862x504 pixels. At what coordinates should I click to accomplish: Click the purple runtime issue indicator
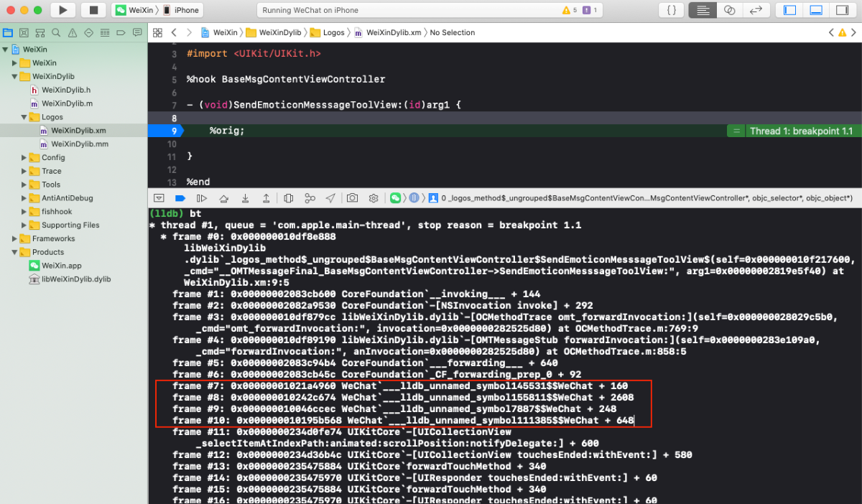tap(591, 10)
